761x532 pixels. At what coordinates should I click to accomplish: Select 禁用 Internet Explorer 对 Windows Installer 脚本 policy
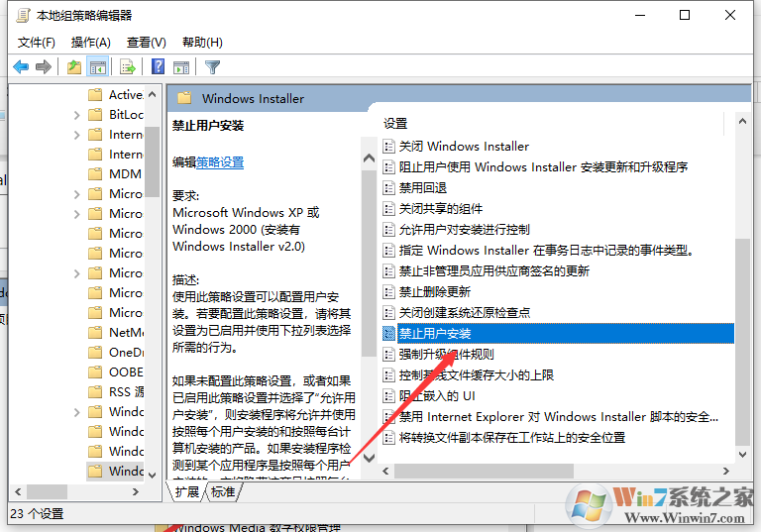click(559, 417)
